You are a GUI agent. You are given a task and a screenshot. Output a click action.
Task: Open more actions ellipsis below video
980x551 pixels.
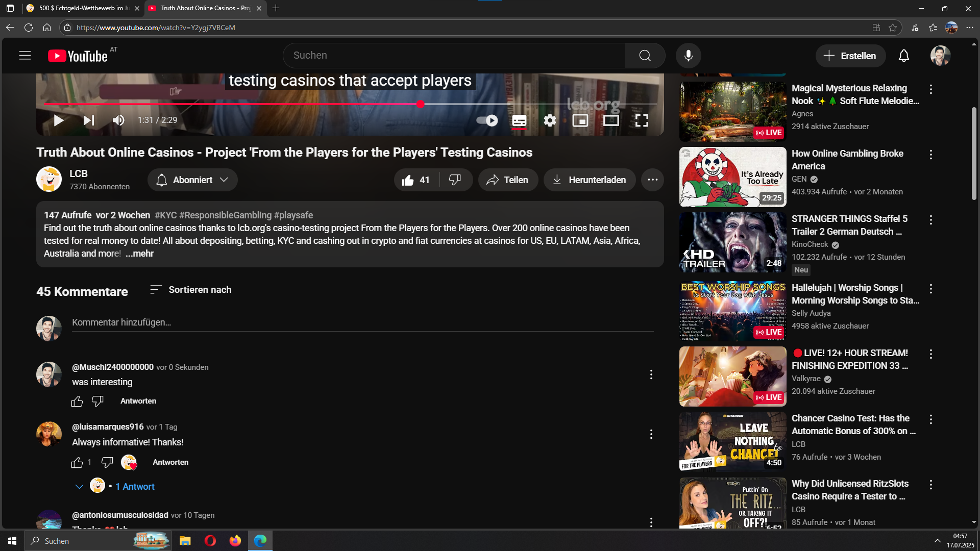click(x=652, y=180)
